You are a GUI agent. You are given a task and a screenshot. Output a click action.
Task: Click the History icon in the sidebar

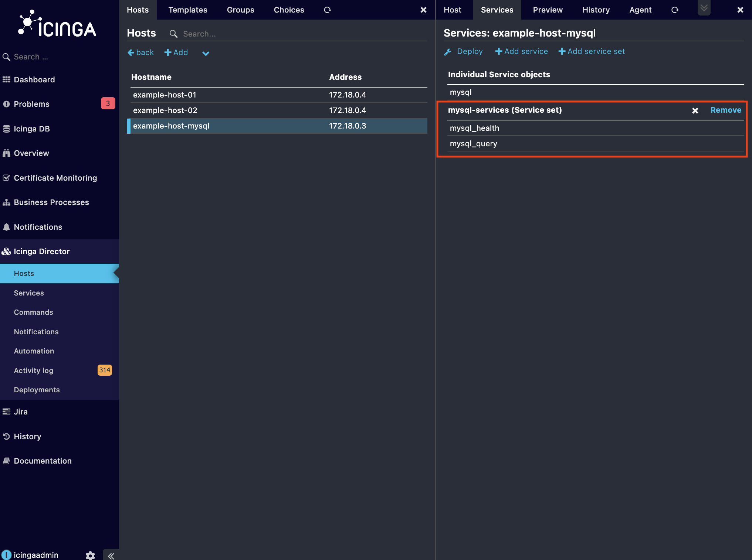point(6,436)
